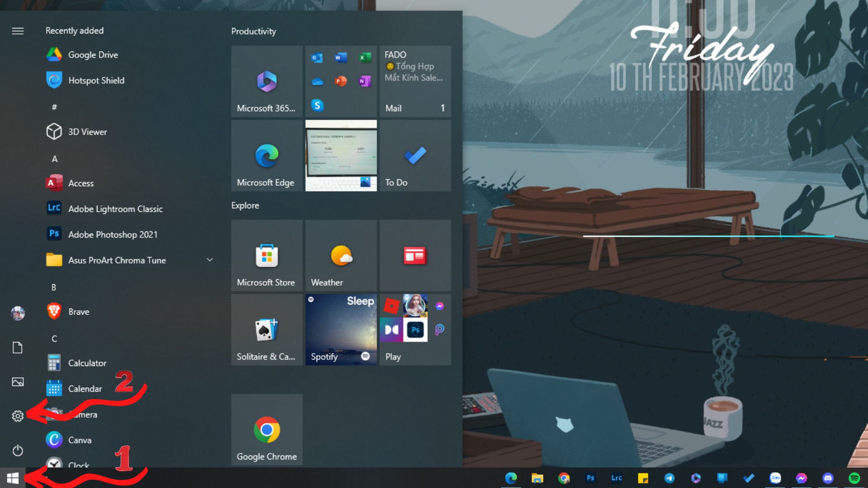Open the Documents icon in Start sidebar

[18, 347]
